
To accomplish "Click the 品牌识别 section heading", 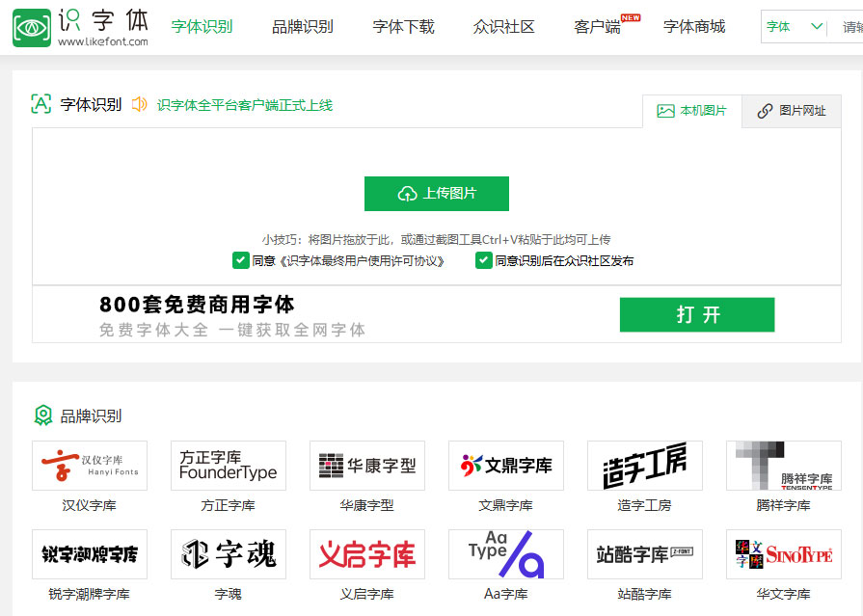I will click(91, 416).
